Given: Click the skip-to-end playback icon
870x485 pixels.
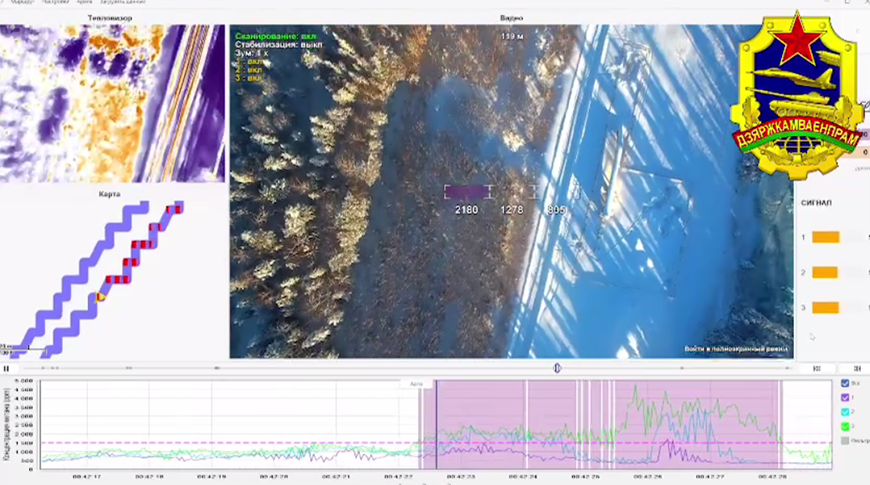Looking at the screenshot, I should click(x=857, y=368).
